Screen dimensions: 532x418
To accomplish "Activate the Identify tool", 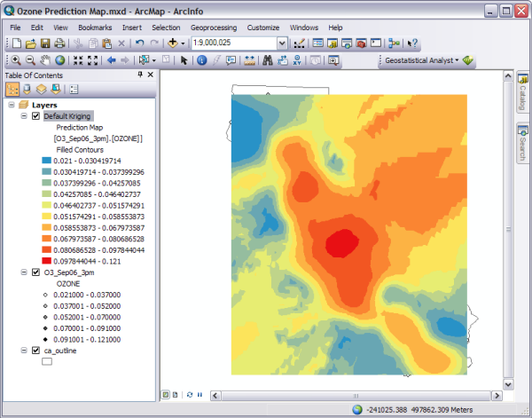I will 202,60.
